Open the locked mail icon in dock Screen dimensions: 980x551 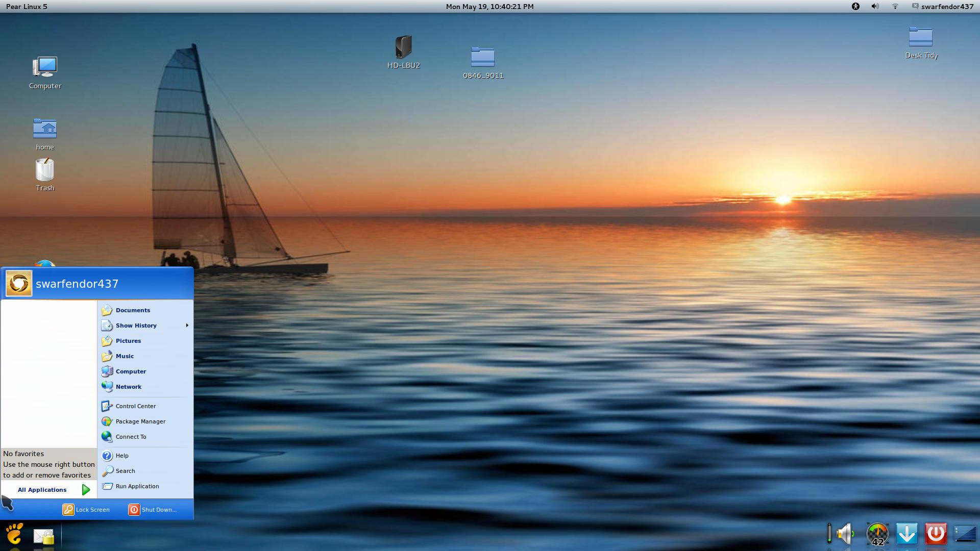point(44,536)
